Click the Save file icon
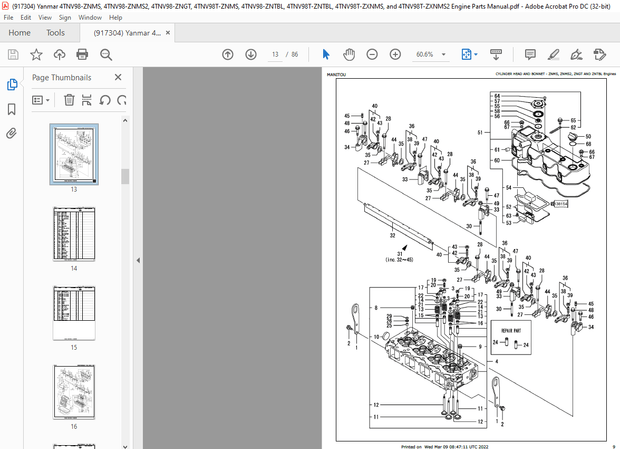Image resolution: width=620 pixels, height=449 pixels. tap(13, 55)
